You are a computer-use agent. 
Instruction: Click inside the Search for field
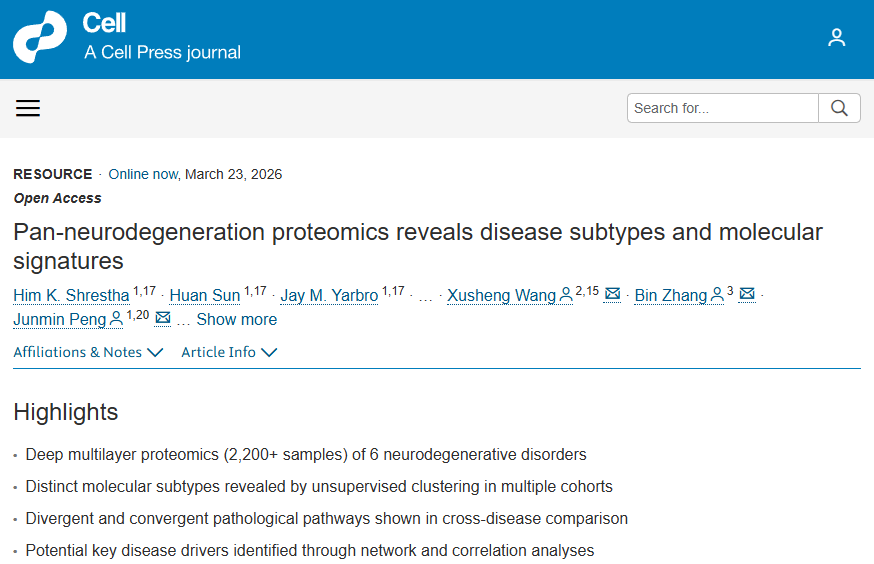point(723,108)
